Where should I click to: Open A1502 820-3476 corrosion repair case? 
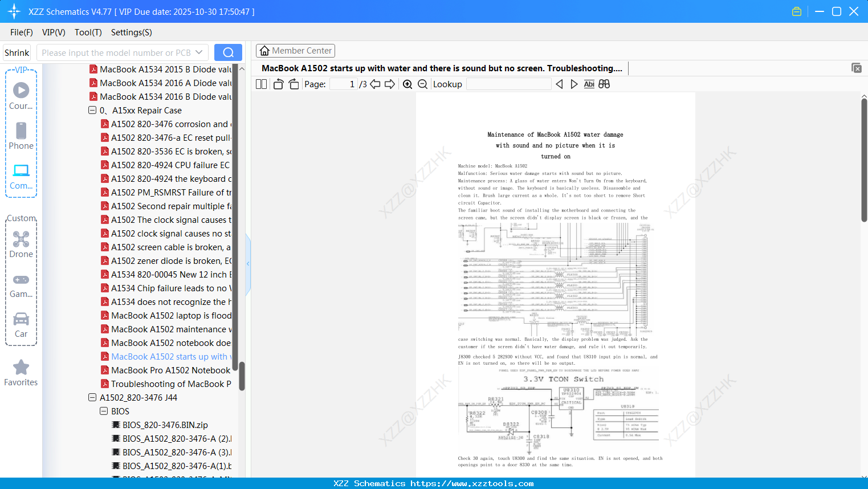[x=165, y=124]
